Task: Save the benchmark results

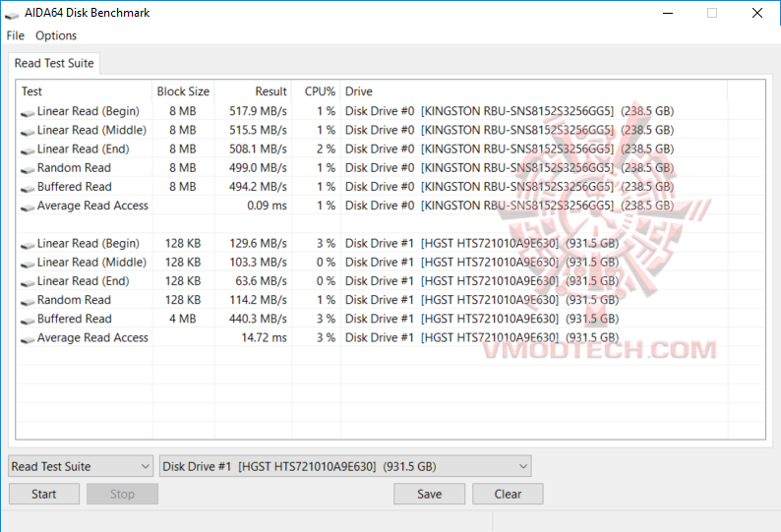Action: [x=429, y=495]
